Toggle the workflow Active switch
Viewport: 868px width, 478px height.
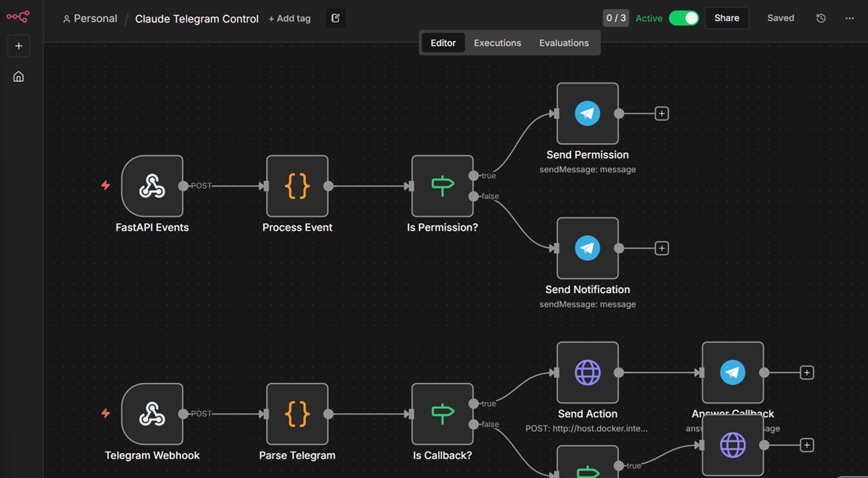click(684, 18)
